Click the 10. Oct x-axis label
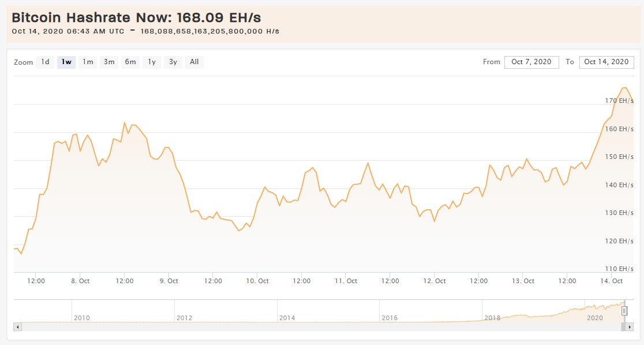The height and width of the screenshot is (345, 644). click(257, 281)
